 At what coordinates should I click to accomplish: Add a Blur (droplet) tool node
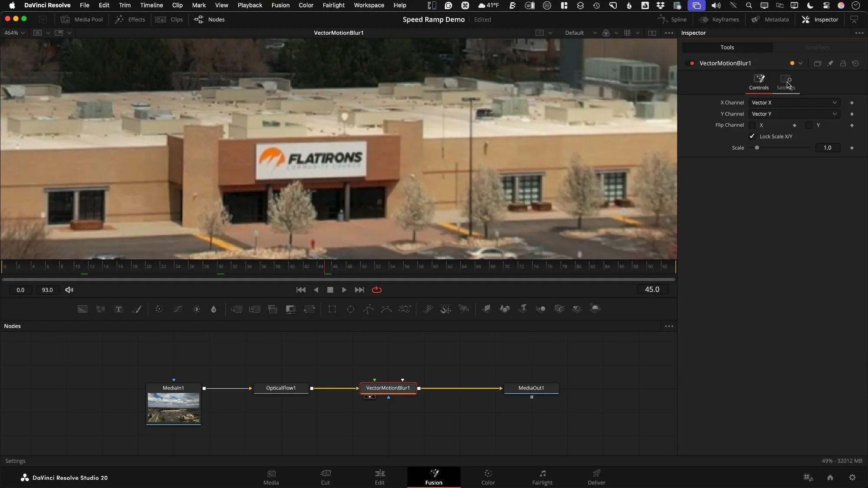pos(214,309)
